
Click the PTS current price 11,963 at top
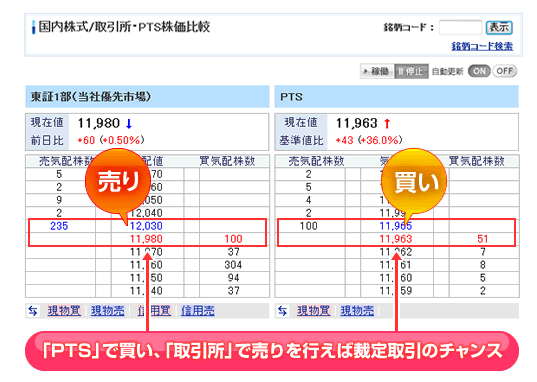357,123
